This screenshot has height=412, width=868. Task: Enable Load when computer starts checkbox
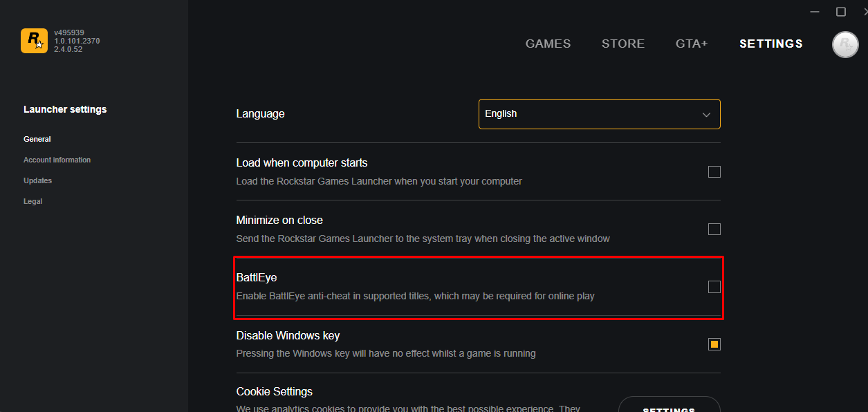pos(714,171)
